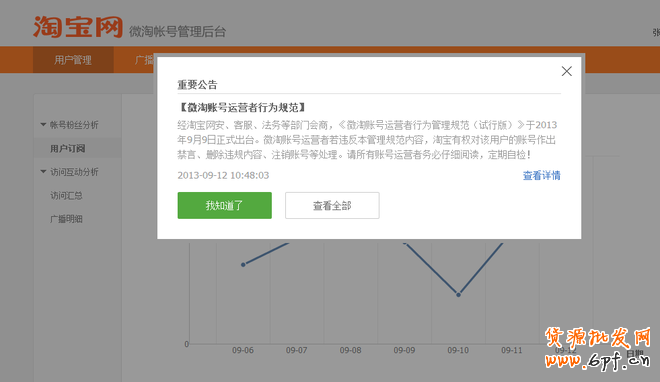Open 访问汇总 in the sidebar
The height and width of the screenshot is (382, 660).
(x=66, y=195)
